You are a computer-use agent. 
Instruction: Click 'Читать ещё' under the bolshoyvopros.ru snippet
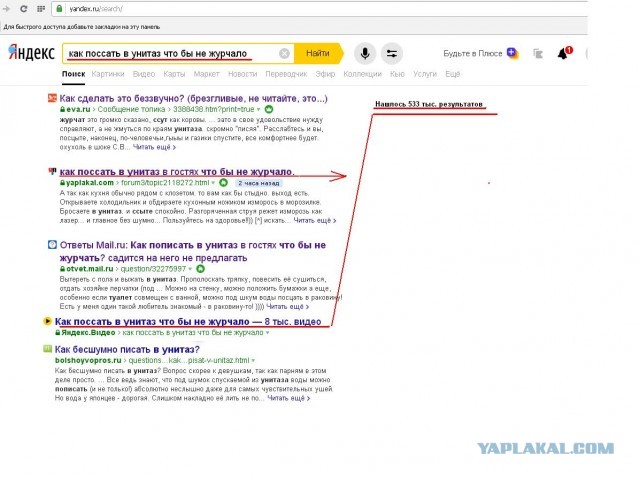(x=289, y=398)
